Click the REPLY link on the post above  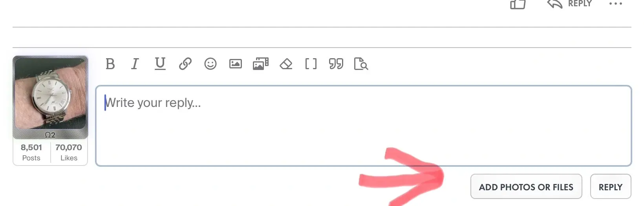[569, 4]
